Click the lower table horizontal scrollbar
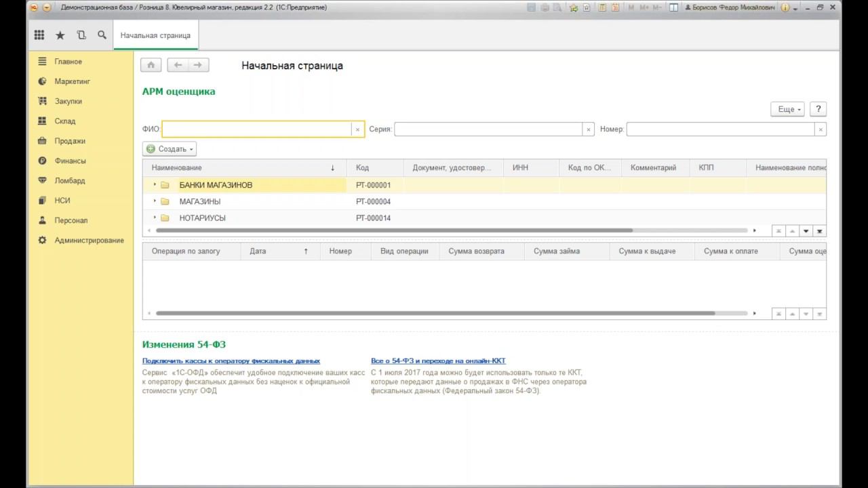Viewport: 868px width, 488px height. (x=435, y=314)
